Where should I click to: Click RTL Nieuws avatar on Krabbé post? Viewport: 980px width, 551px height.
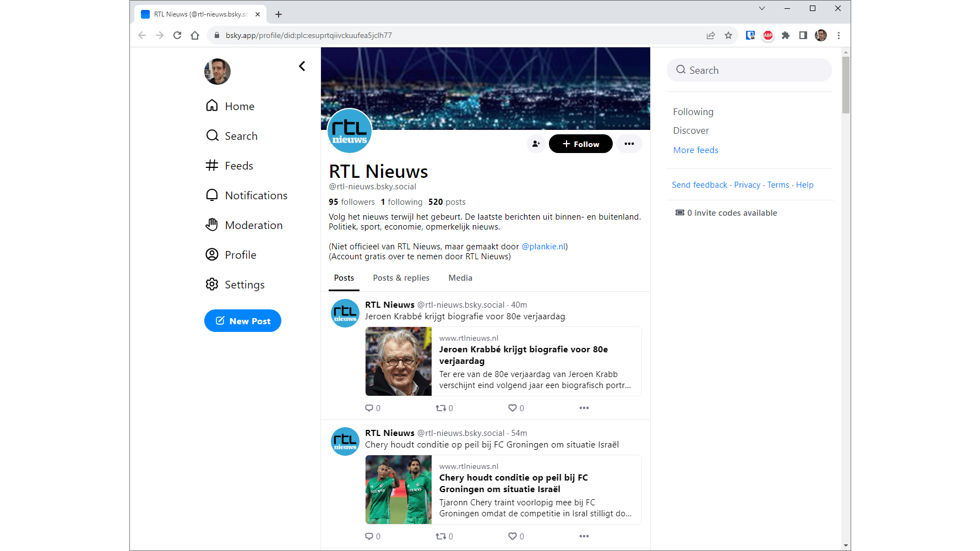pyautogui.click(x=345, y=313)
